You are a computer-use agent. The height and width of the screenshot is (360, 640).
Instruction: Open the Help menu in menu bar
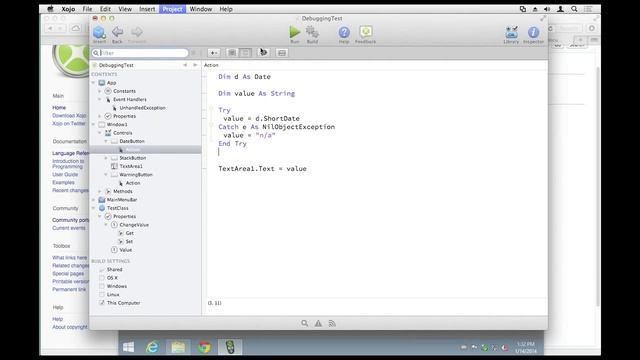click(226, 9)
